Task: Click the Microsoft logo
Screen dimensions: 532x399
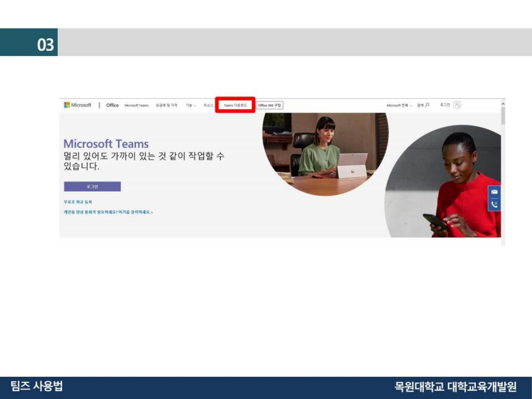Action: [78, 105]
